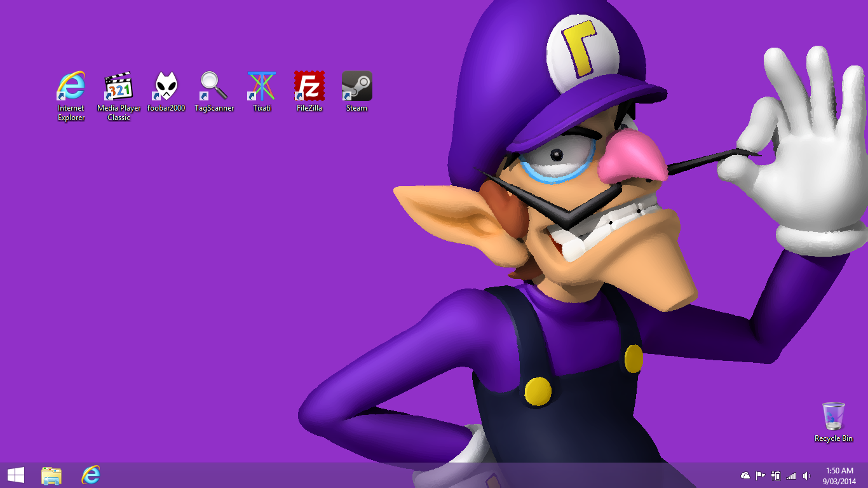Click the Tixati desktop shortcut
The width and height of the screenshot is (868, 488).
(262, 86)
